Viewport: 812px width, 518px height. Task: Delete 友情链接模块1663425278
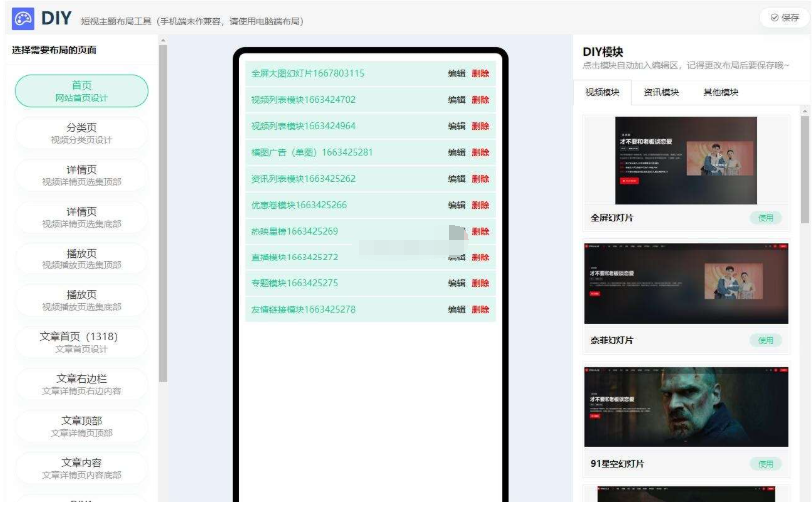(480, 309)
